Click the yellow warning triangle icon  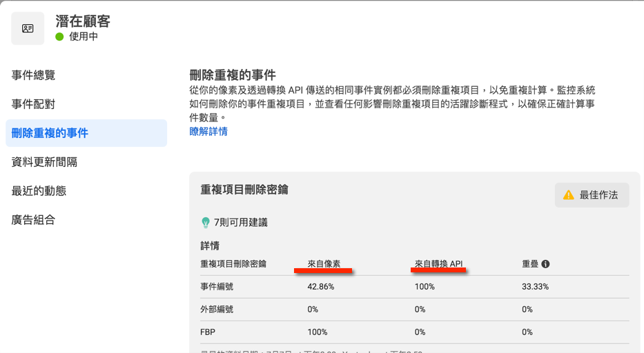(x=568, y=195)
